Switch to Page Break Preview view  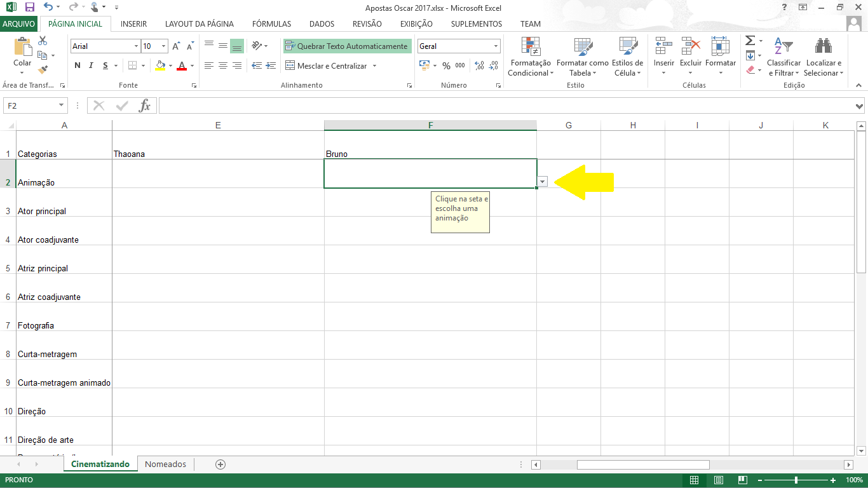point(742,480)
